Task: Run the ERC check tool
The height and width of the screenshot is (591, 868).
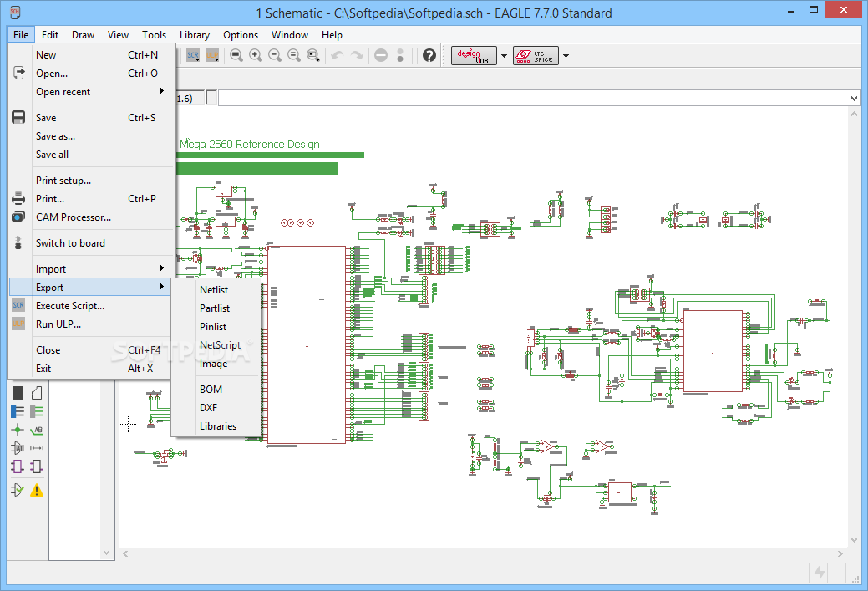Action: (18, 490)
